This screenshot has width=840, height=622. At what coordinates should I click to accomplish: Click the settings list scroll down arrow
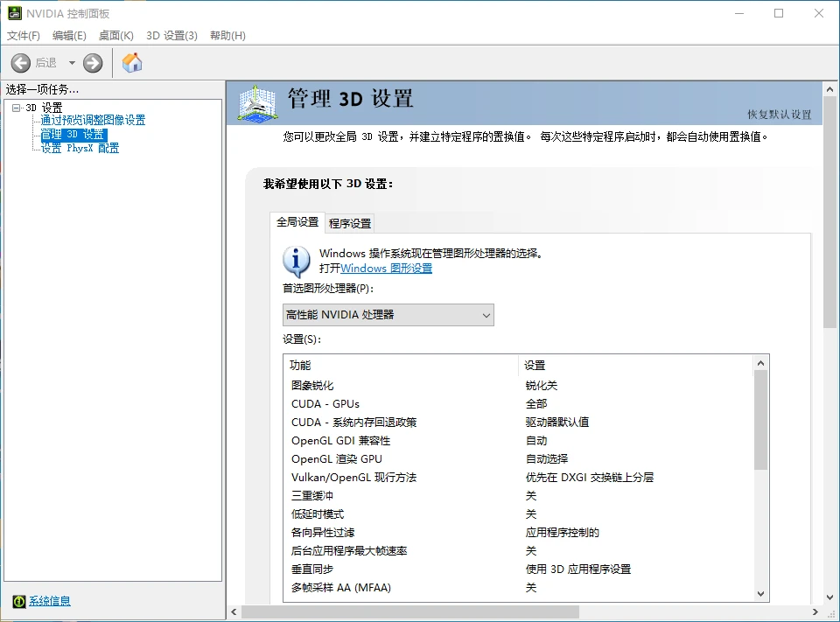(761, 594)
